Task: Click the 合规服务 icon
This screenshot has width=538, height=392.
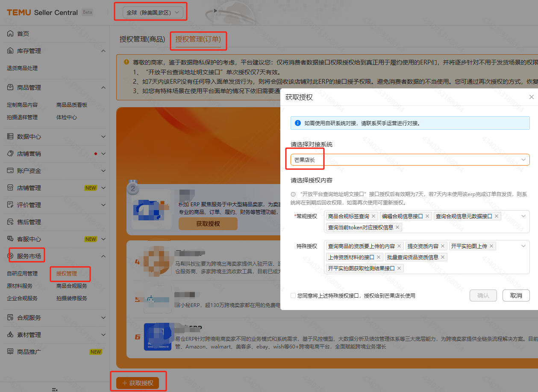Action: (x=10, y=318)
